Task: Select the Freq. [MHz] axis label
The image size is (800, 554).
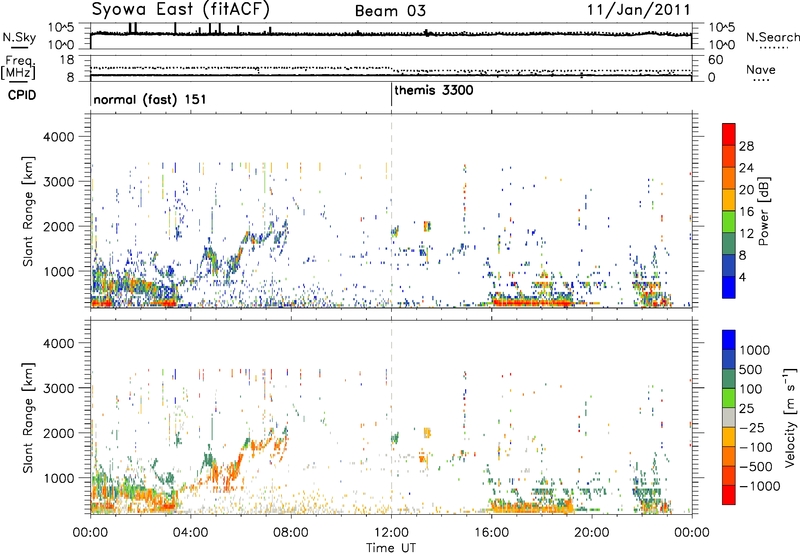Action: 18,68
